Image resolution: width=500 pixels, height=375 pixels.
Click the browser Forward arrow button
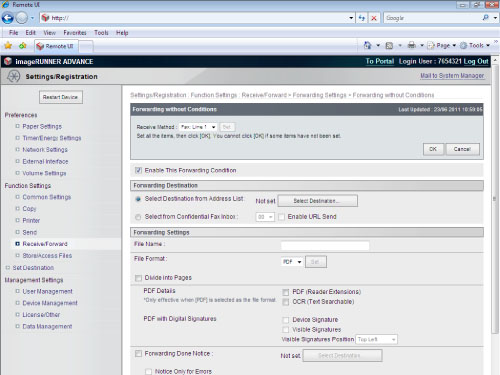(22, 18)
